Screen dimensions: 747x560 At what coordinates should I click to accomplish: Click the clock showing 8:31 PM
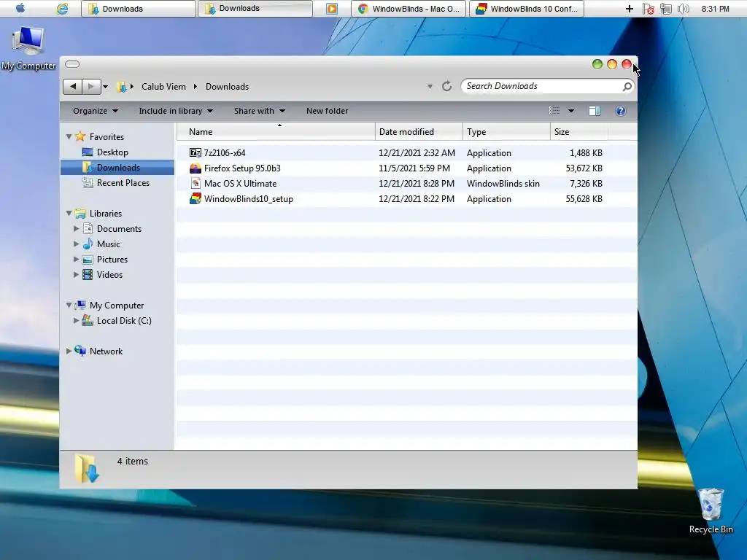click(x=715, y=9)
